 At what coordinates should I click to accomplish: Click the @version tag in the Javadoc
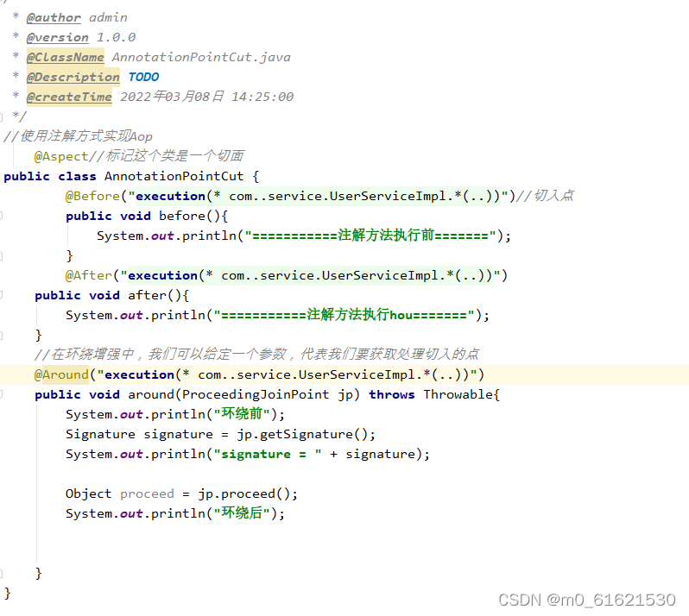[x=58, y=37]
